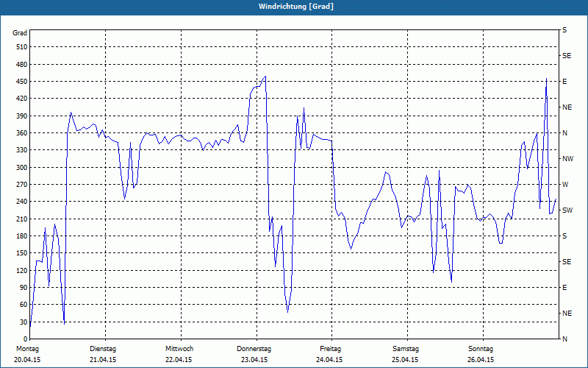Select the Grad unit label above the y-axis

point(20,33)
